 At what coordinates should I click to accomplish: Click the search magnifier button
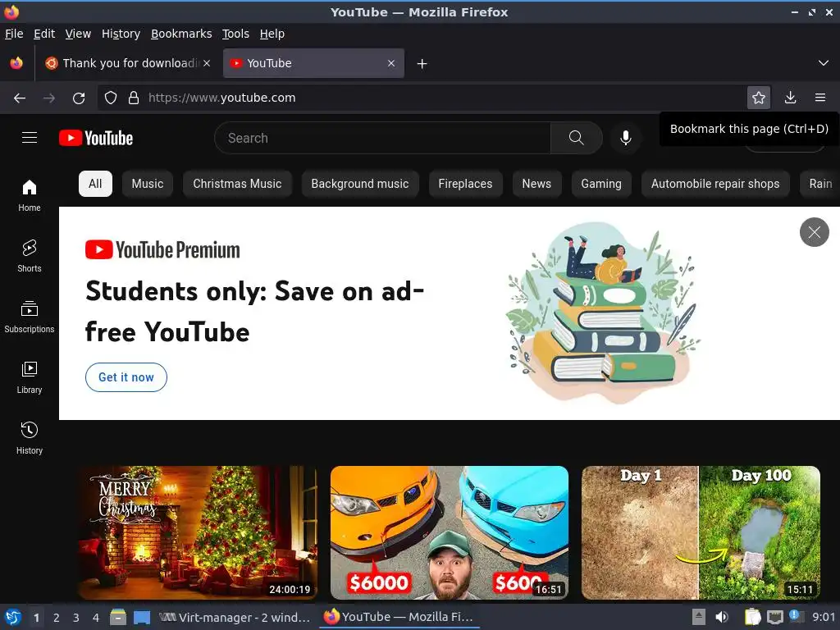pyautogui.click(x=577, y=138)
